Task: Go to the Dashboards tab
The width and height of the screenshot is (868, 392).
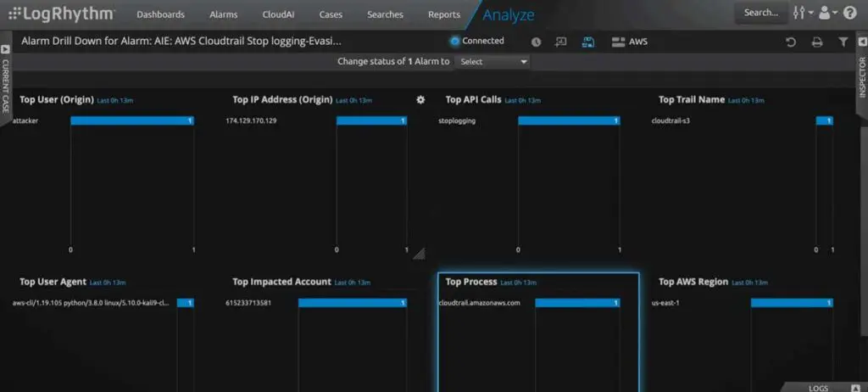Action: coord(160,15)
